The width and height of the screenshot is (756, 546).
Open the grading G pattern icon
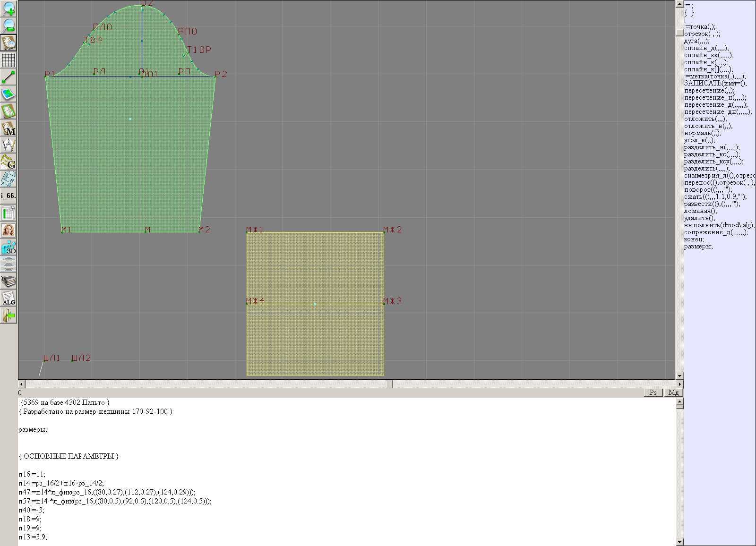[9, 162]
